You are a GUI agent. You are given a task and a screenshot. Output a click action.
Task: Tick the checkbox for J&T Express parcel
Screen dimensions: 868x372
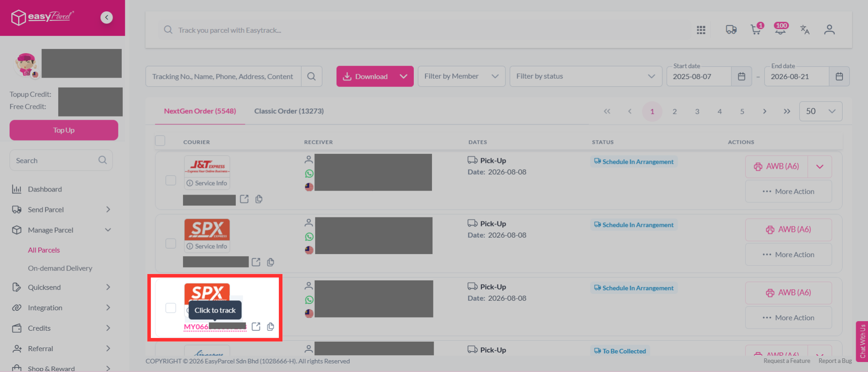click(171, 180)
